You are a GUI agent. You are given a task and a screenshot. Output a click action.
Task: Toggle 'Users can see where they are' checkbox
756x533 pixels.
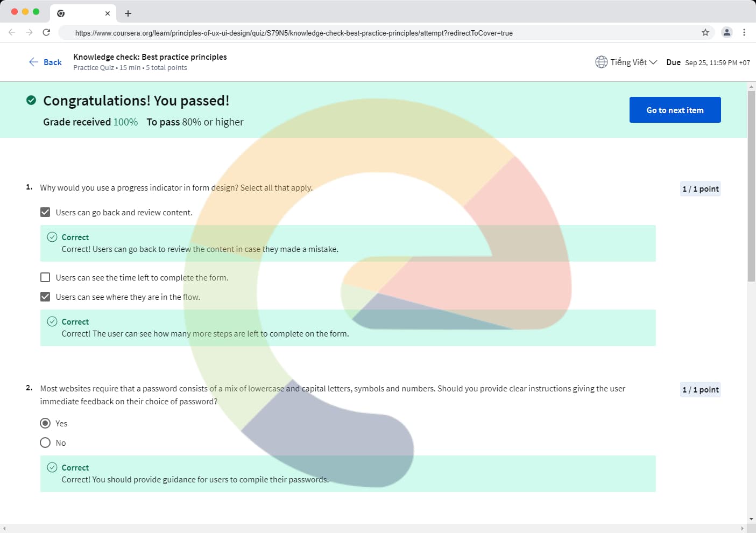(45, 297)
